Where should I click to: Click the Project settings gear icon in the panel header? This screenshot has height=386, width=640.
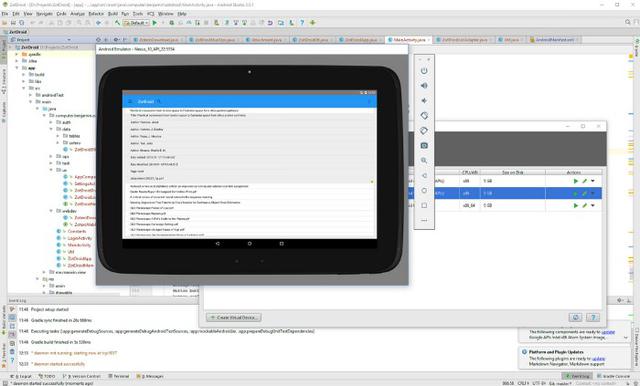[x=116, y=40]
